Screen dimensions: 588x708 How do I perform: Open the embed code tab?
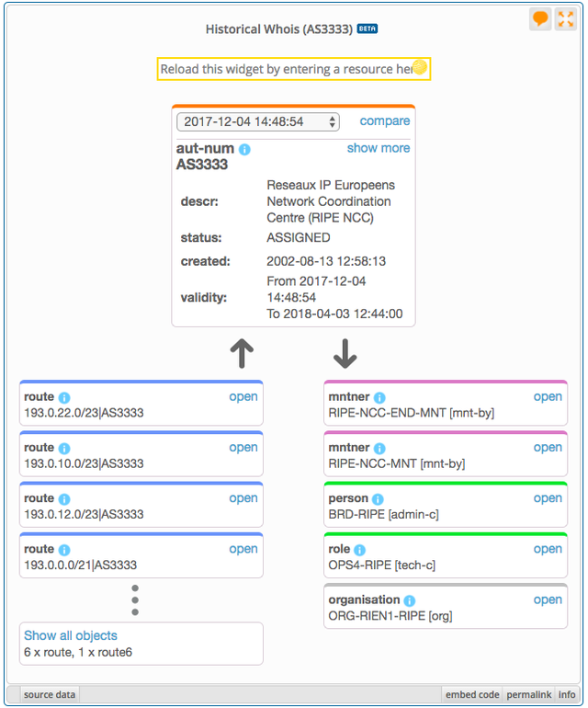[472, 694]
